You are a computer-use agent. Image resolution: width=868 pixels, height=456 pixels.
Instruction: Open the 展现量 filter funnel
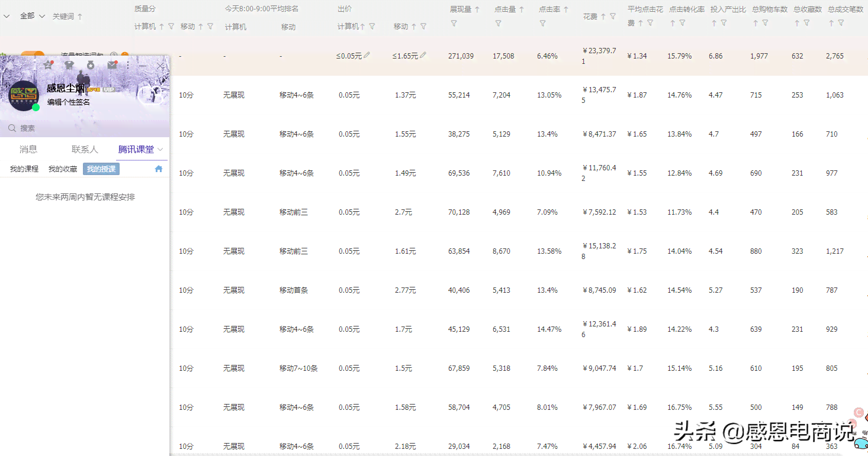pyautogui.click(x=454, y=24)
